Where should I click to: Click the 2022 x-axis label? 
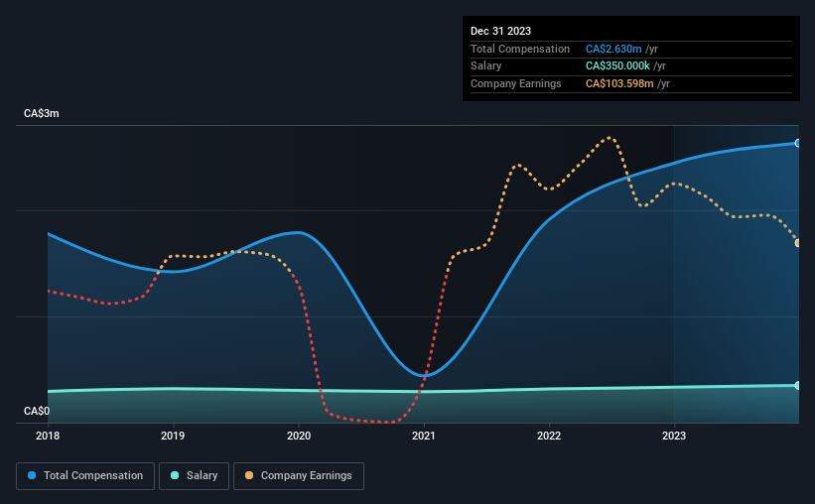coord(549,436)
